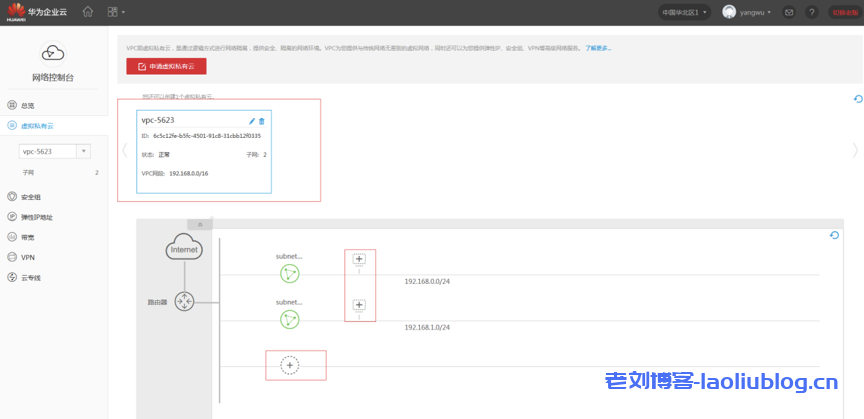
Task: Add a new subnet with dashed plus
Action: pyautogui.click(x=290, y=366)
